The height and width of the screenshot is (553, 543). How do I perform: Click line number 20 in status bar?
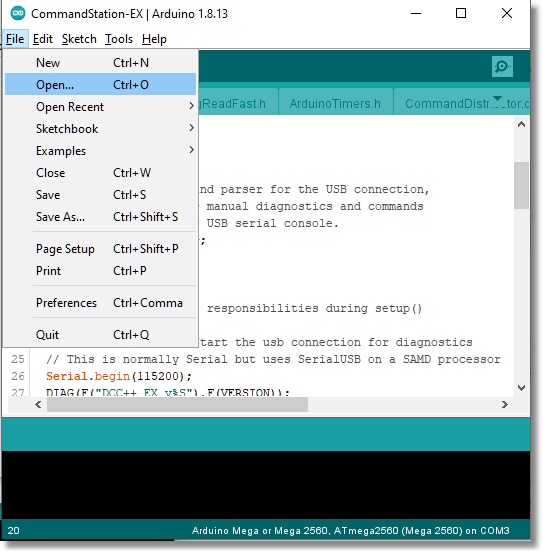click(13, 530)
